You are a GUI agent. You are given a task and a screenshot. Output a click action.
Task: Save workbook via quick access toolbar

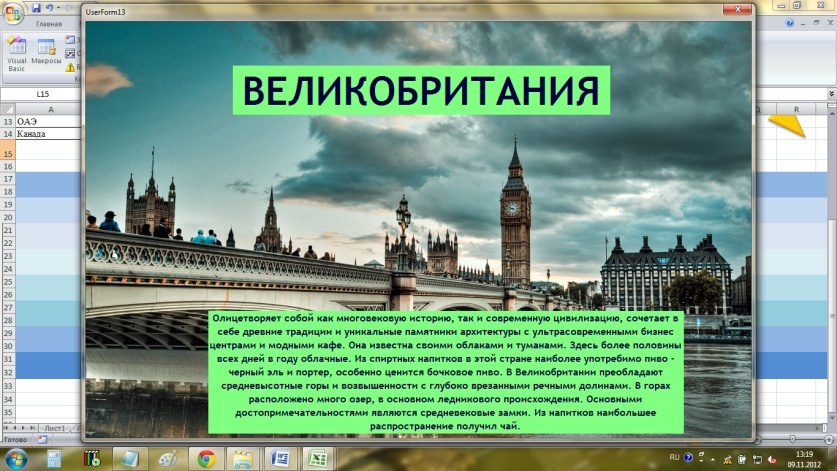(x=36, y=7)
